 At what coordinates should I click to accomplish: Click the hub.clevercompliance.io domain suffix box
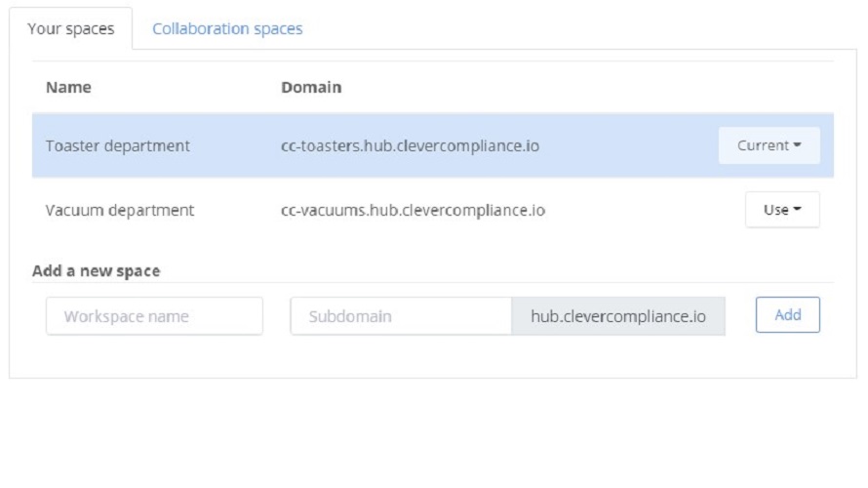(617, 316)
